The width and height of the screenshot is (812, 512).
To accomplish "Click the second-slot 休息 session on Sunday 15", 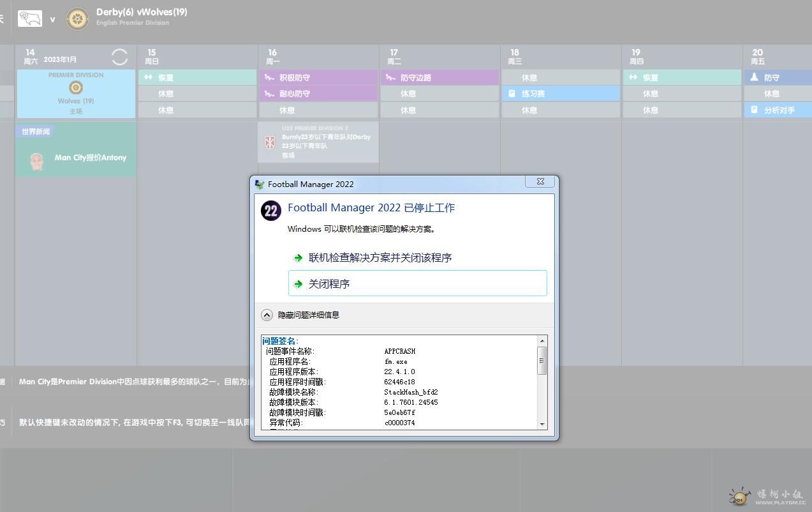I will pyautogui.click(x=198, y=94).
